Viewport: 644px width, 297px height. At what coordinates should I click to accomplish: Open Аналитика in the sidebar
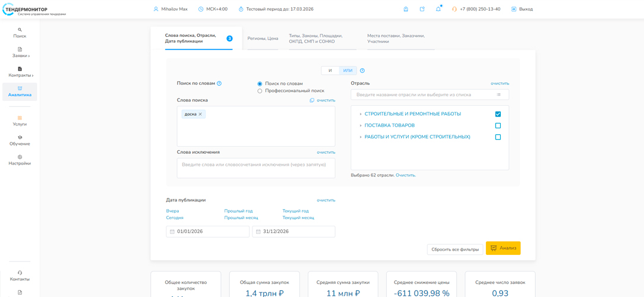click(x=20, y=91)
